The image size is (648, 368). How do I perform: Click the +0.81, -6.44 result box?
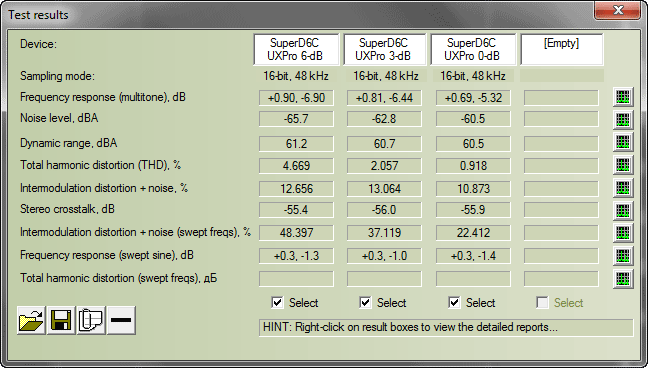[384, 98]
